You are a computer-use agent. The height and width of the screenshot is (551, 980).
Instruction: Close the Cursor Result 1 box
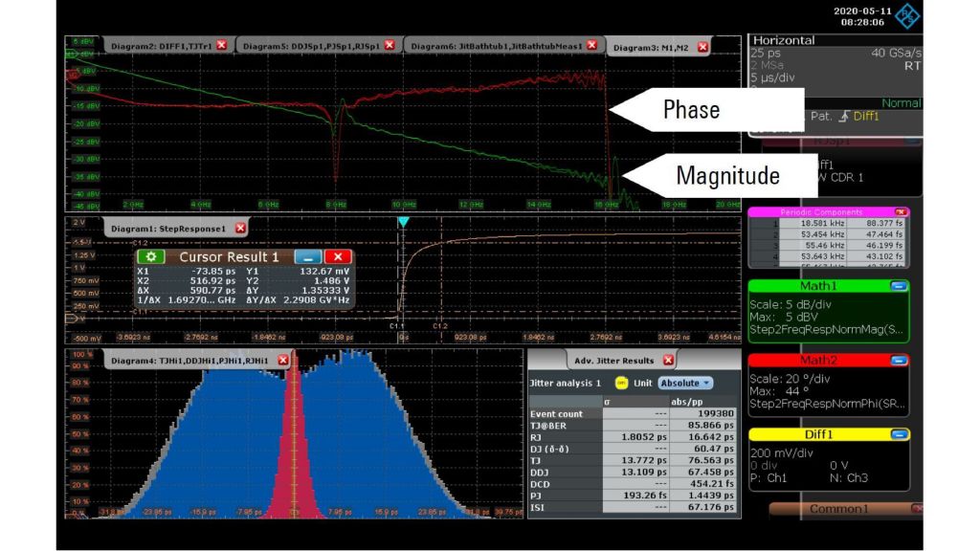338,256
